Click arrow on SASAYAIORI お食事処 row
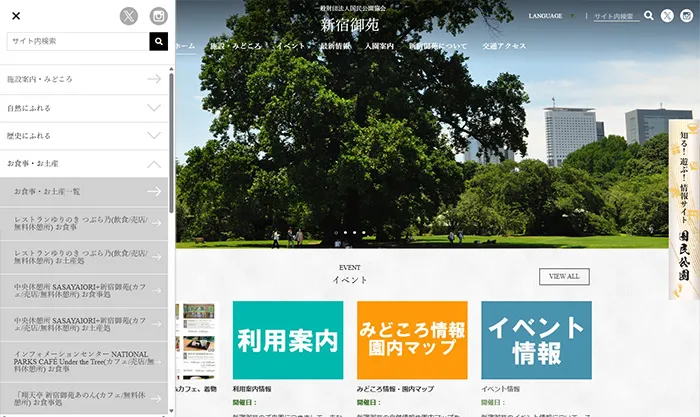Viewport: 700px width, 417px height. 156,290
